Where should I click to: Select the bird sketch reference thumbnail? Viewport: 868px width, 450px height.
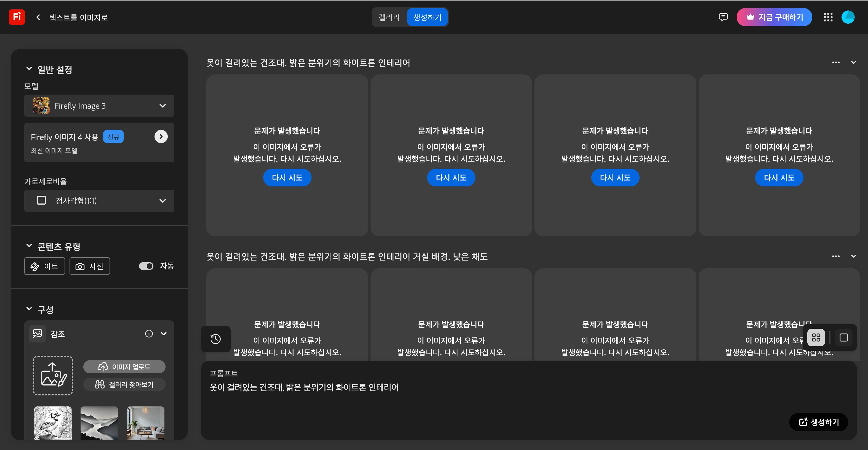[x=53, y=423]
